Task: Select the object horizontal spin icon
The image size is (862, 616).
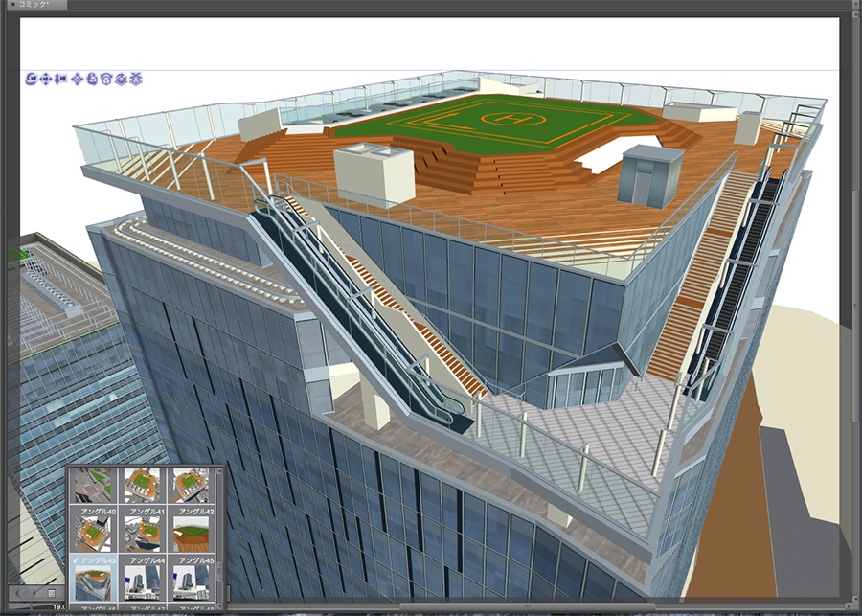Action: click(122, 80)
